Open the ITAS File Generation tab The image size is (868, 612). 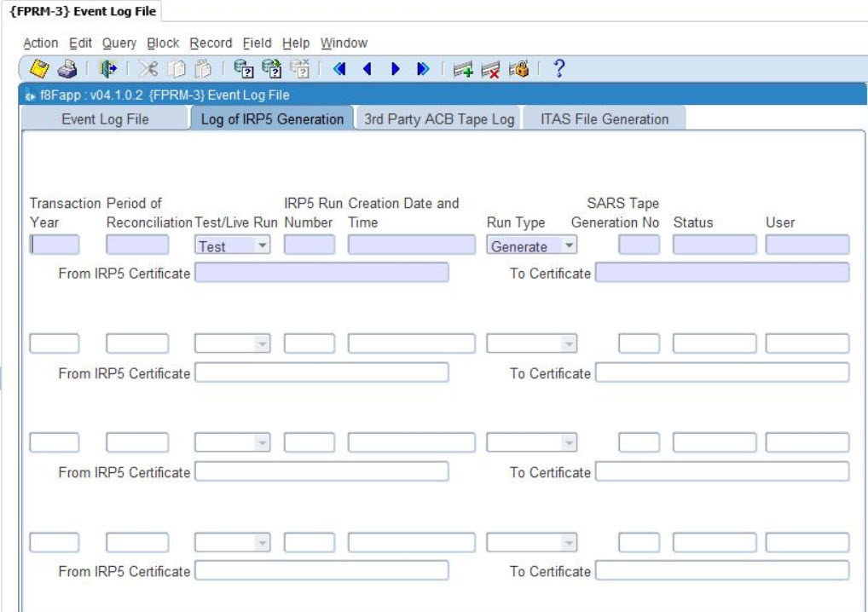pos(605,119)
